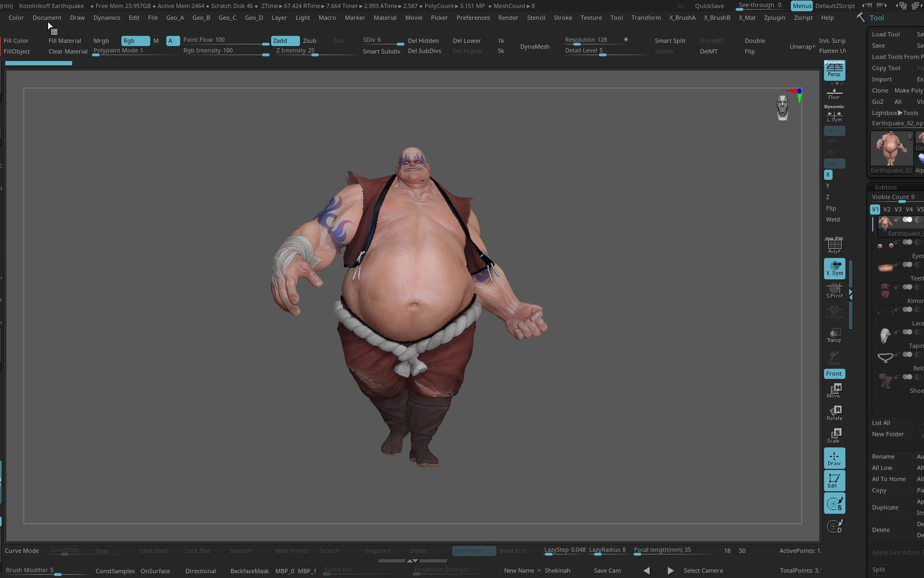Click the L.Sym local symmetry icon
The height and width of the screenshot is (578, 924).
[834, 116]
